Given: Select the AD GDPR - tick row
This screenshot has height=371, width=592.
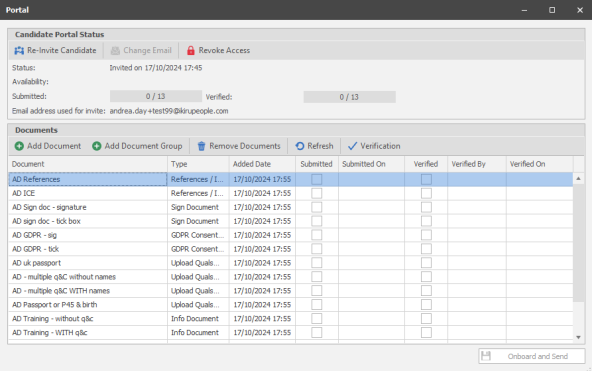Looking at the screenshot, I should click(x=291, y=249).
